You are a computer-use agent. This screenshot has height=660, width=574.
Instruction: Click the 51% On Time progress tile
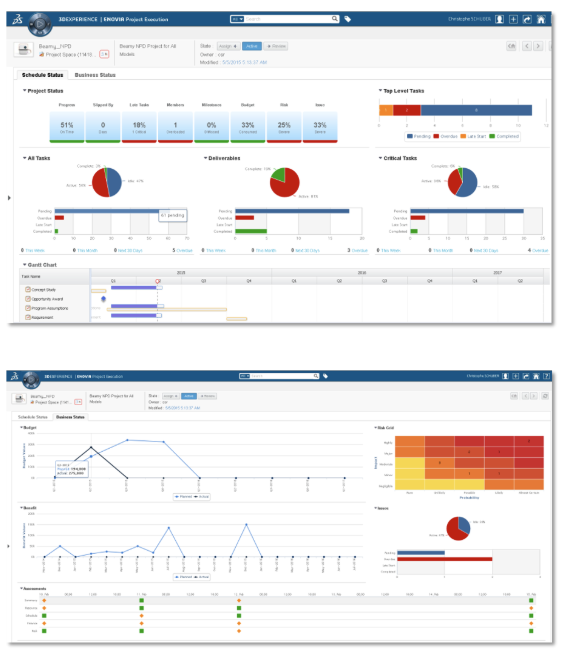tap(67, 127)
